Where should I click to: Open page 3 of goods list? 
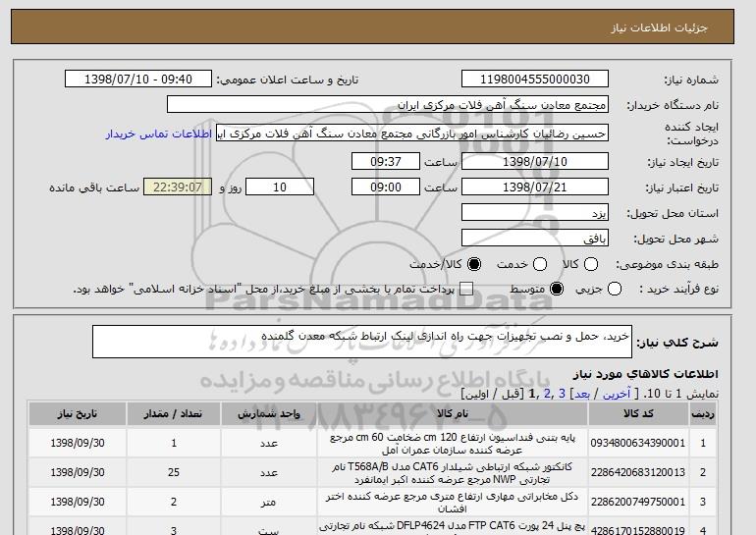pyautogui.click(x=562, y=395)
